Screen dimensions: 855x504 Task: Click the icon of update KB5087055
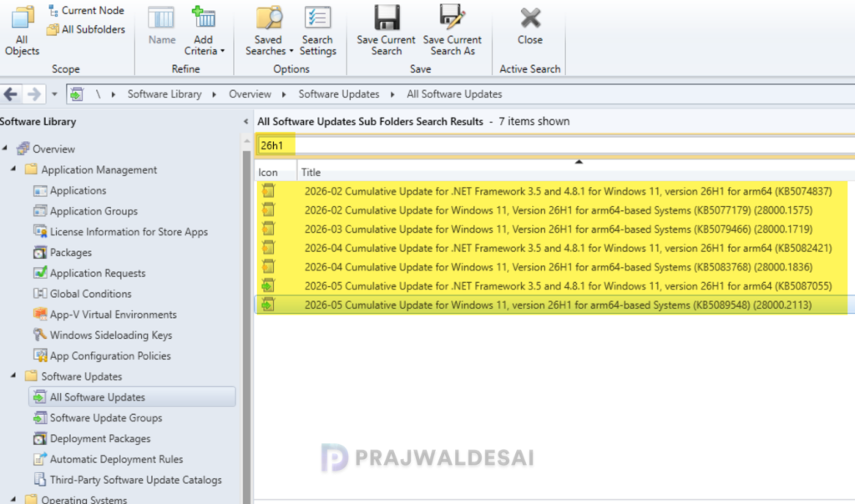[x=268, y=285]
